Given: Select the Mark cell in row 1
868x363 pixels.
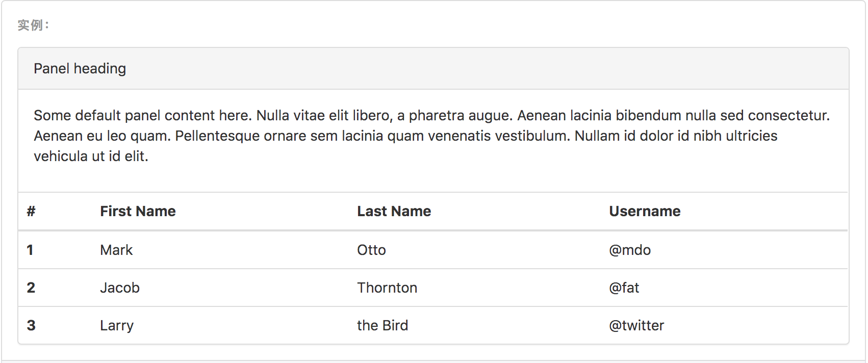Looking at the screenshot, I should pos(116,250).
